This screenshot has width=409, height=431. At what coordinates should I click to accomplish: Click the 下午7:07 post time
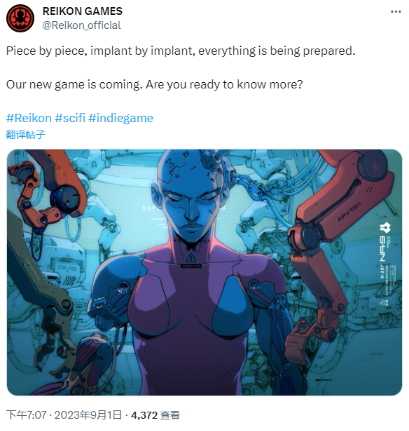point(26,415)
